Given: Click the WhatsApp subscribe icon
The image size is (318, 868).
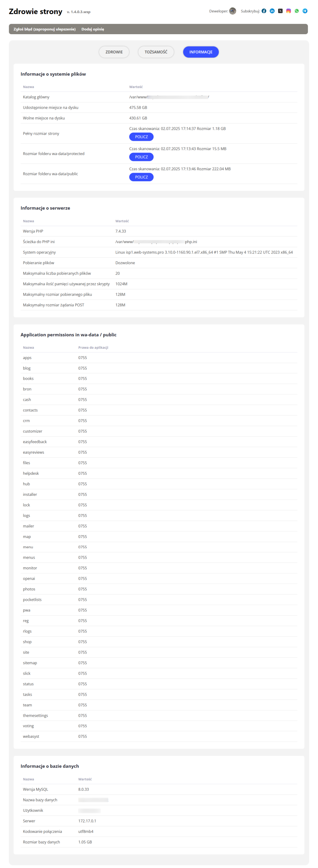Looking at the screenshot, I should pyautogui.click(x=297, y=11).
